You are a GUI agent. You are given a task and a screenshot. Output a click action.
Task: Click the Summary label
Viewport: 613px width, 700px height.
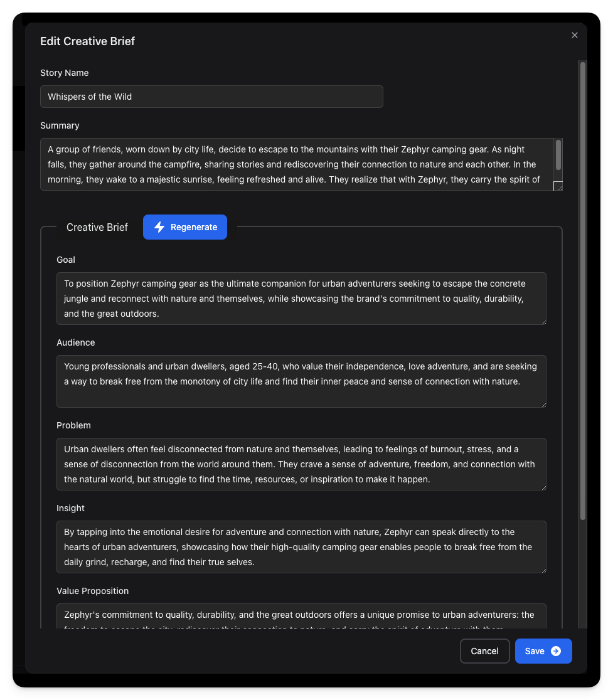point(60,125)
